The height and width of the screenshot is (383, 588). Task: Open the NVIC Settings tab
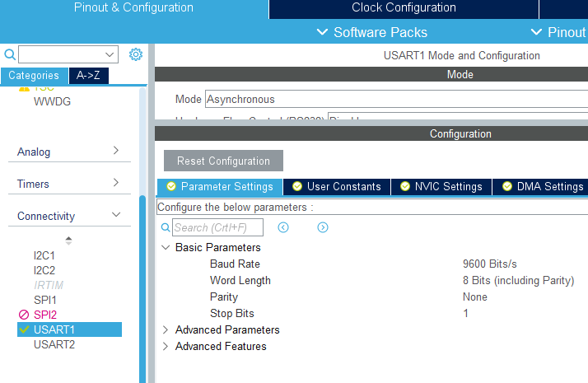tap(441, 186)
